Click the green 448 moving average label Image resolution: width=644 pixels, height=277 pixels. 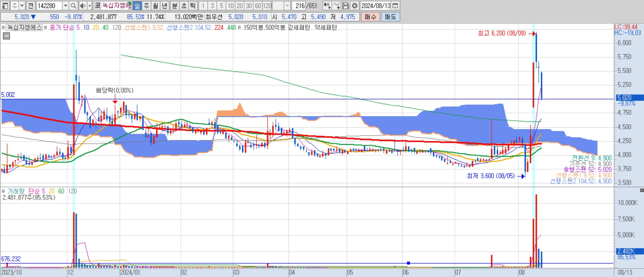[231, 27]
